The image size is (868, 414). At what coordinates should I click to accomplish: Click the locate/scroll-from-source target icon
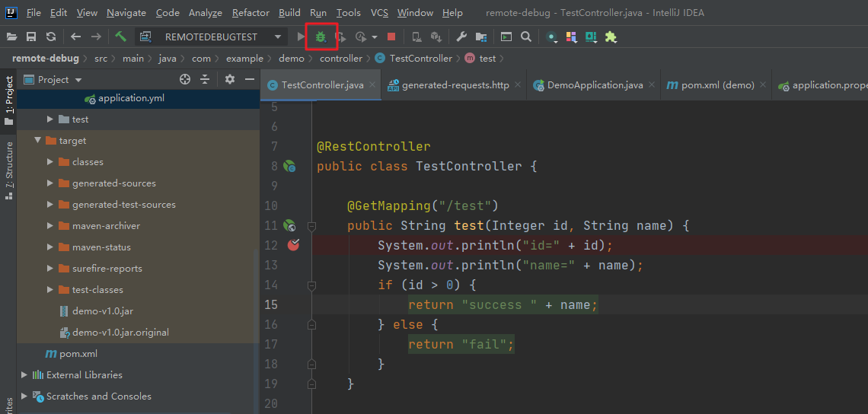tap(186, 80)
